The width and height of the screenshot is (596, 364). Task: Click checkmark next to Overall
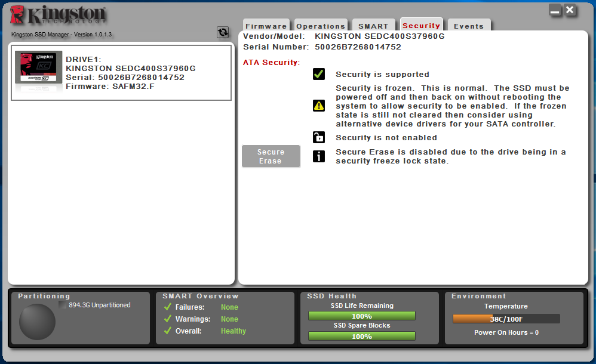click(168, 331)
